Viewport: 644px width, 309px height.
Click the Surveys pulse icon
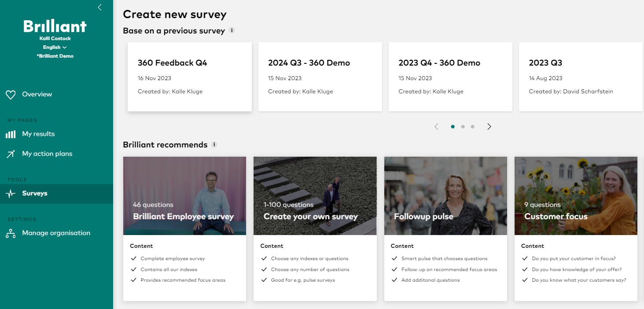pyautogui.click(x=11, y=194)
